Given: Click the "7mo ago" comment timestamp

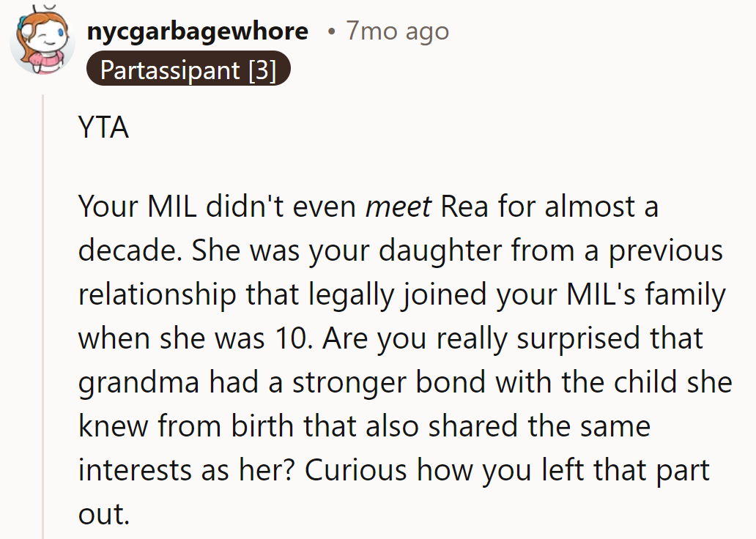Looking at the screenshot, I should [397, 31].
